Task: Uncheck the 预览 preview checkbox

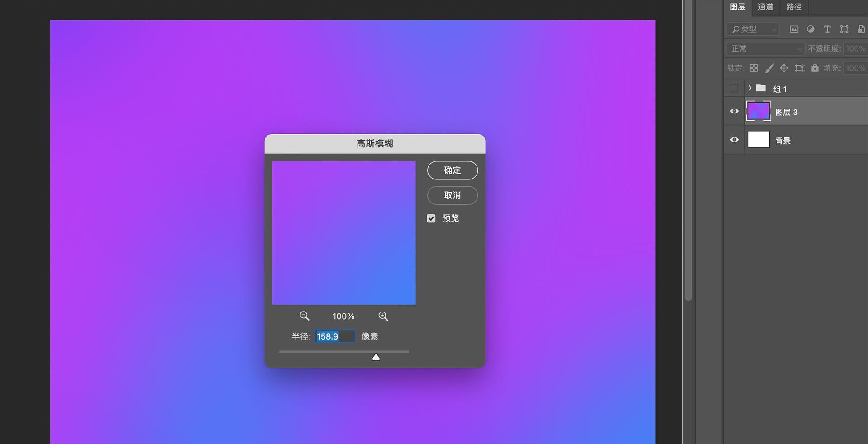Action: click(430, 218)
